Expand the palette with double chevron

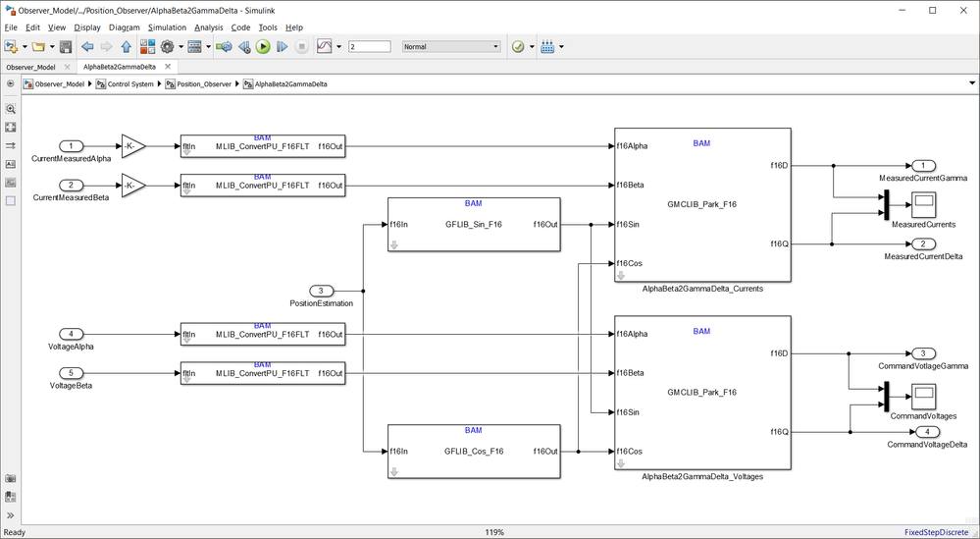[x=11, y=515]
